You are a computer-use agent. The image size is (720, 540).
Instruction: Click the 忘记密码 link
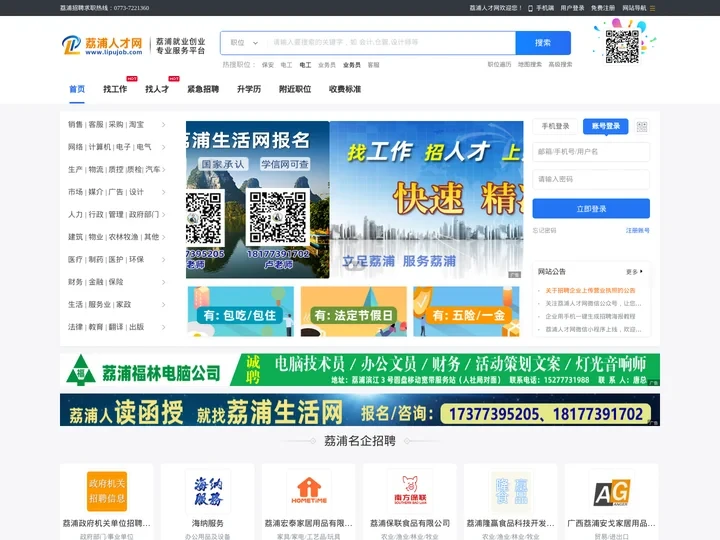(x=545, y=231)
